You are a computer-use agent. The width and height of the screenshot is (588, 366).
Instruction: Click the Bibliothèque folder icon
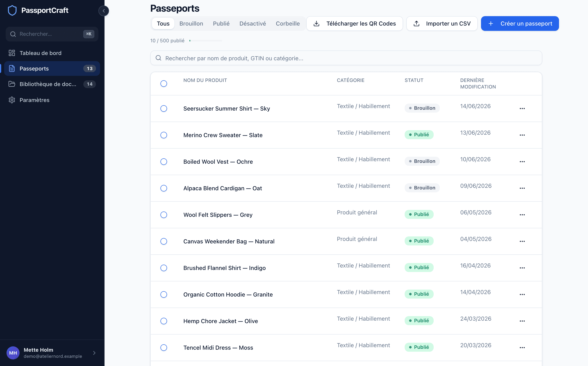pyautogui.click(x=12, y=84)
